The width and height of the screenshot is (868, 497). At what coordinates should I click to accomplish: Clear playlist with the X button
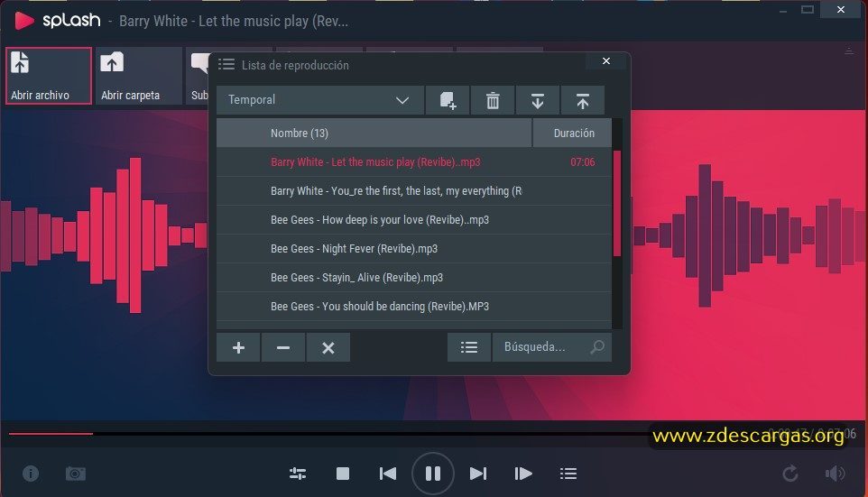click(328, 347)
